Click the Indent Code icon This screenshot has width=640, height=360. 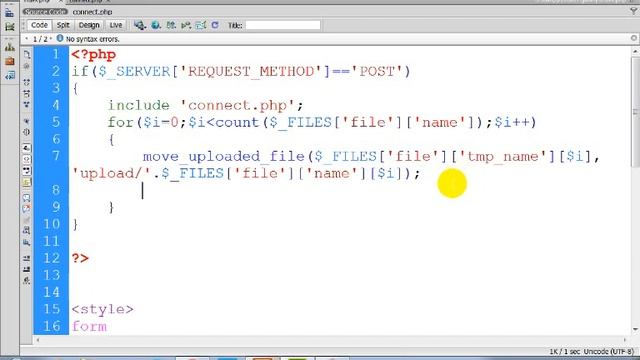(27, 258)
